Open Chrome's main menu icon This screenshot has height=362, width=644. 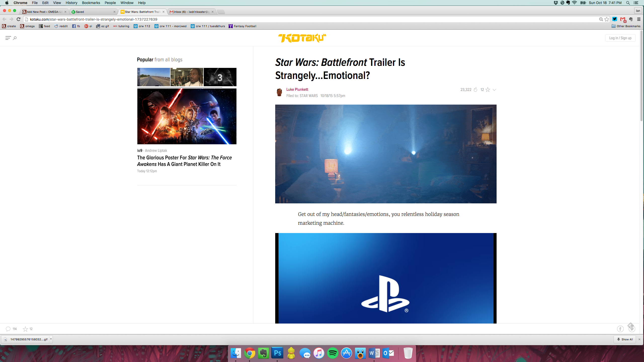(639, 19)
